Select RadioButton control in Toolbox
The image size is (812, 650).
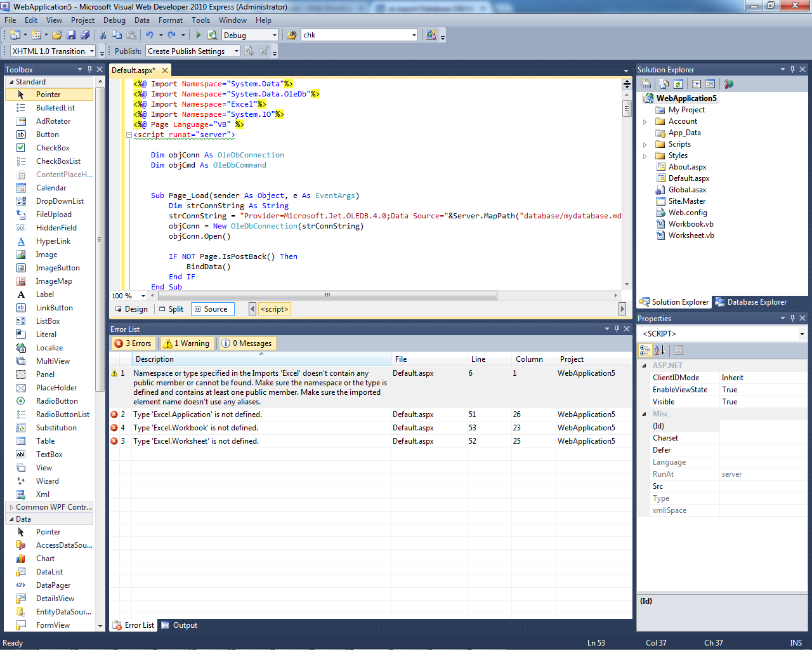(49, 401)
